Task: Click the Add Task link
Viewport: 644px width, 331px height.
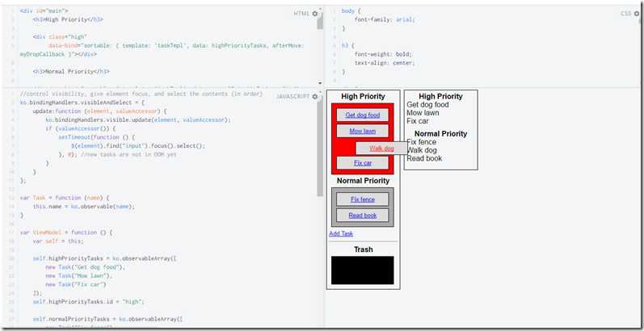Action: pos(341,233)
